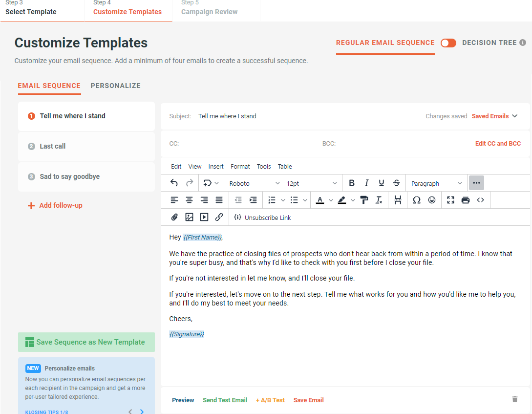
Task: Open text color palette arrow
Action: tap(331, 200)
